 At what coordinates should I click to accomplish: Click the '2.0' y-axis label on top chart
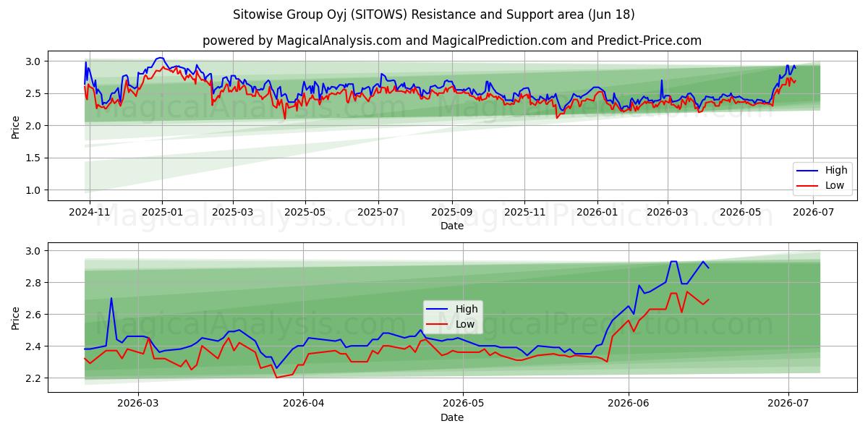pyautogui.click(x=35, y=126)
